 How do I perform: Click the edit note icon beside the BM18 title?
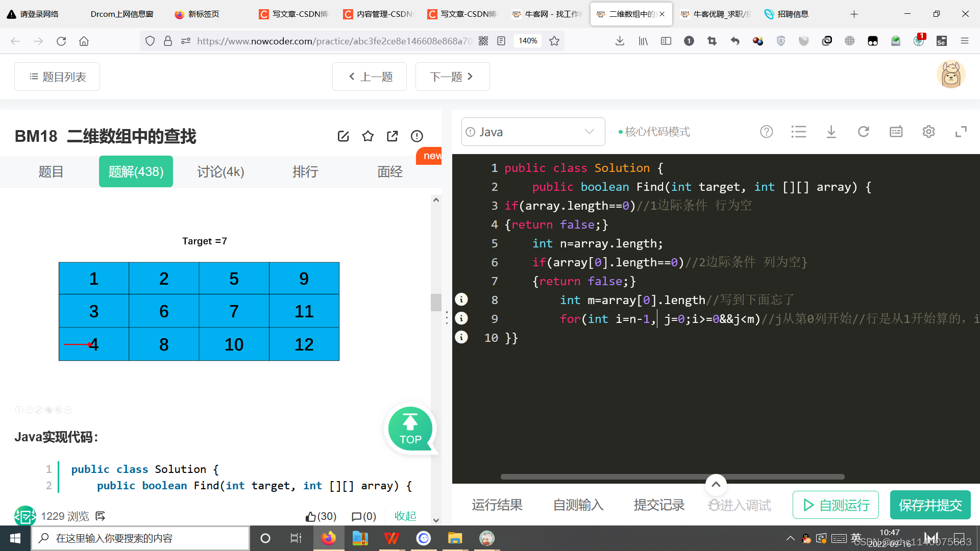(343, 136)
